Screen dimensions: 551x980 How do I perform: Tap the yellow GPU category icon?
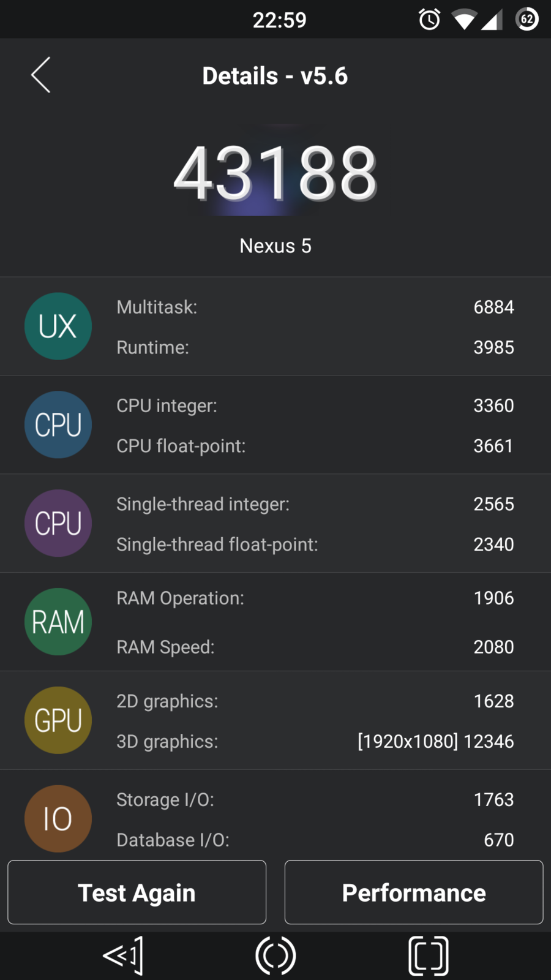tap(58, 720)
